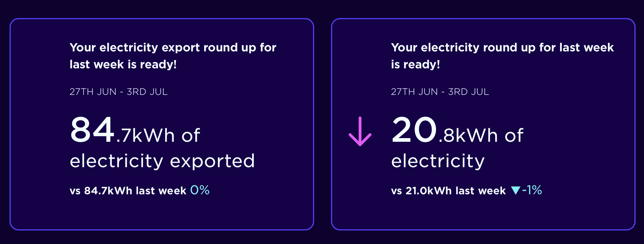Viewport: 644px width, 244px height.
Task: Click the large '20' number
Action: pos(414,130)
